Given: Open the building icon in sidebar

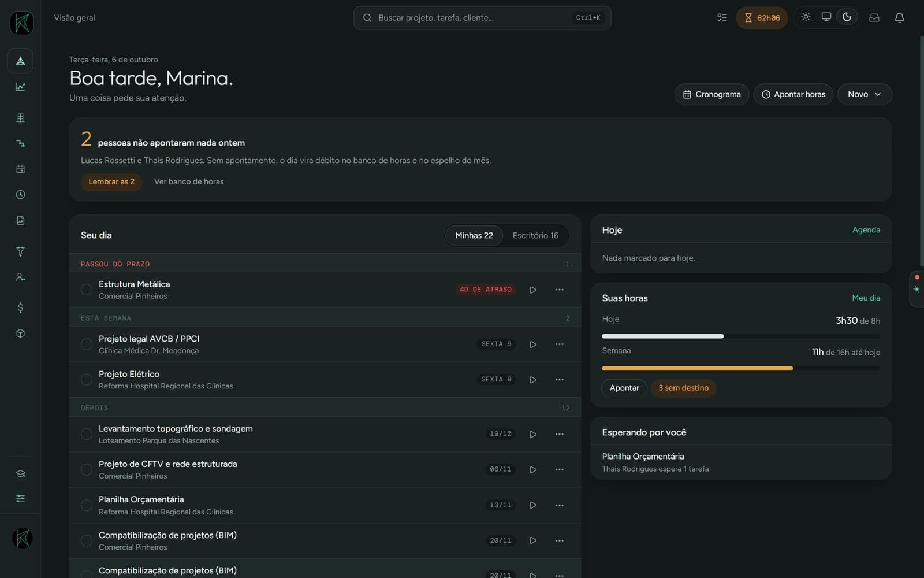Looking at the screenshot, I should coord(20,118).
